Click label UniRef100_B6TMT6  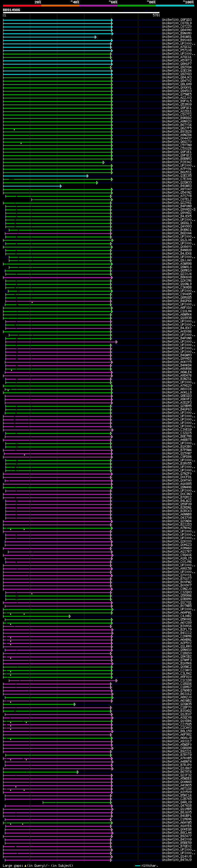[x=177, y=772]
